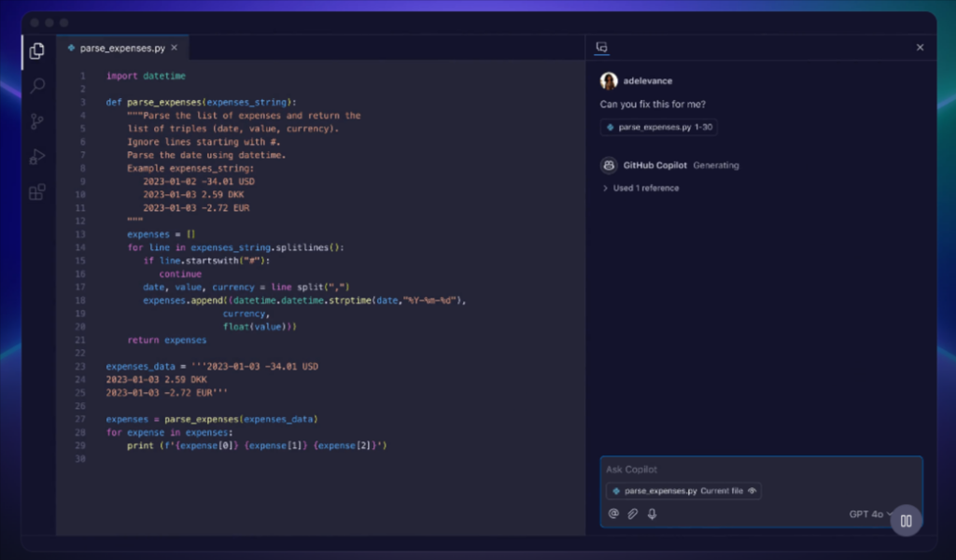Open the Run and Debug view

[x=37, y=157]
